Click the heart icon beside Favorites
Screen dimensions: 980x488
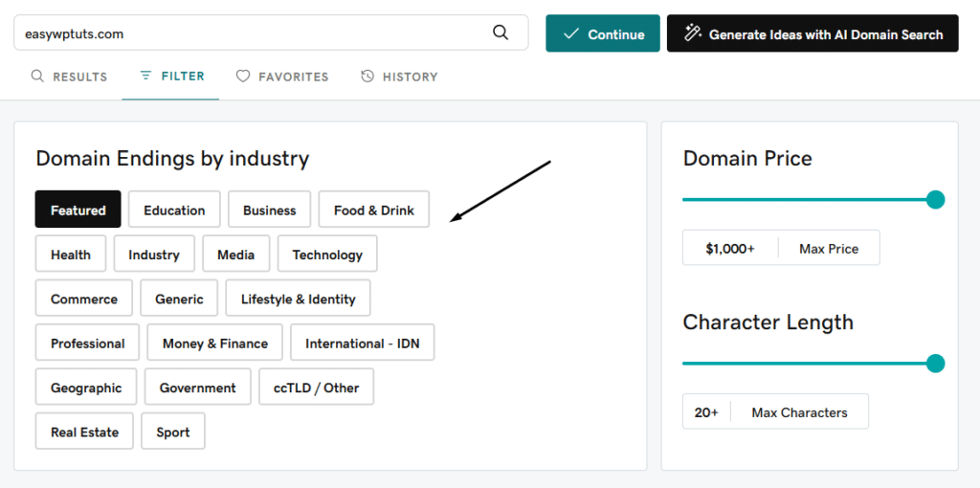click(x=243, y=77)
